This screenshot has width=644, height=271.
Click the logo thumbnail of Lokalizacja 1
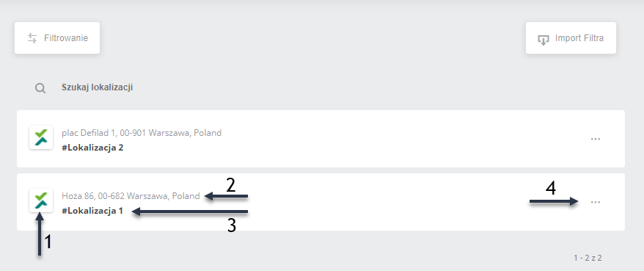(x=41, y=200)
